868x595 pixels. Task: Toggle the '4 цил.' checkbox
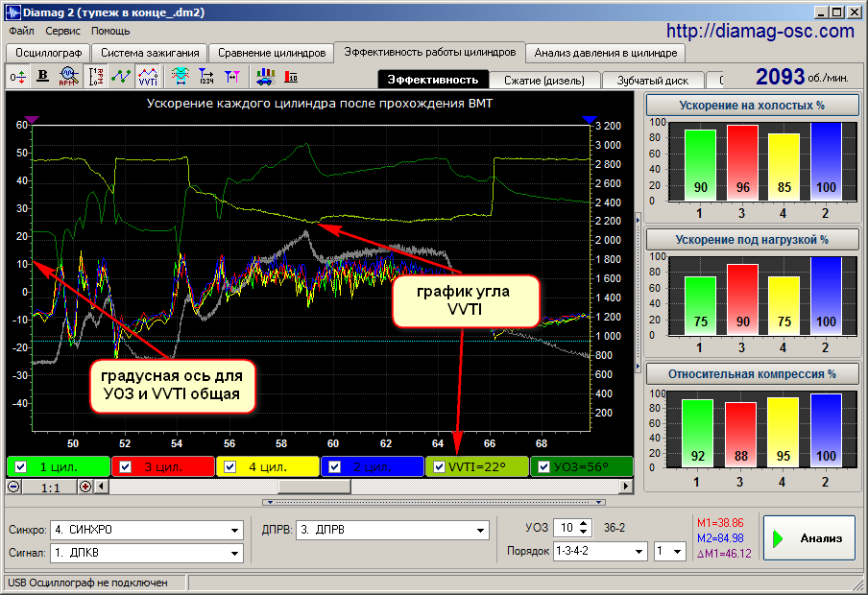click(x=229, y=467)
